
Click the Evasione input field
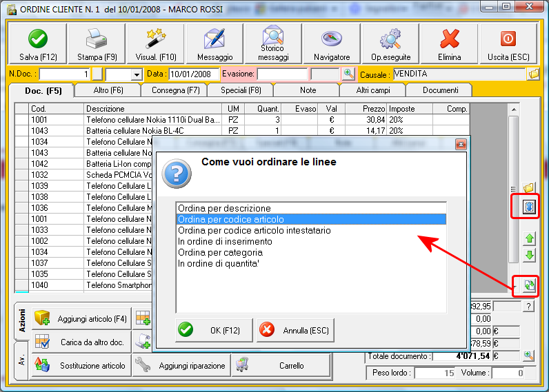(x=282, y=74)
